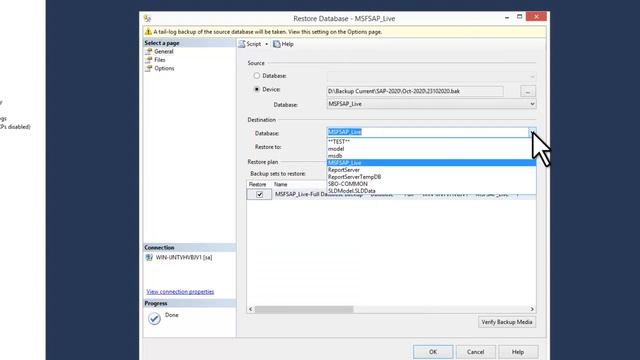Click the horizontal scrollbar left arrow
The image size is (640, 360).
pos(251,309)
